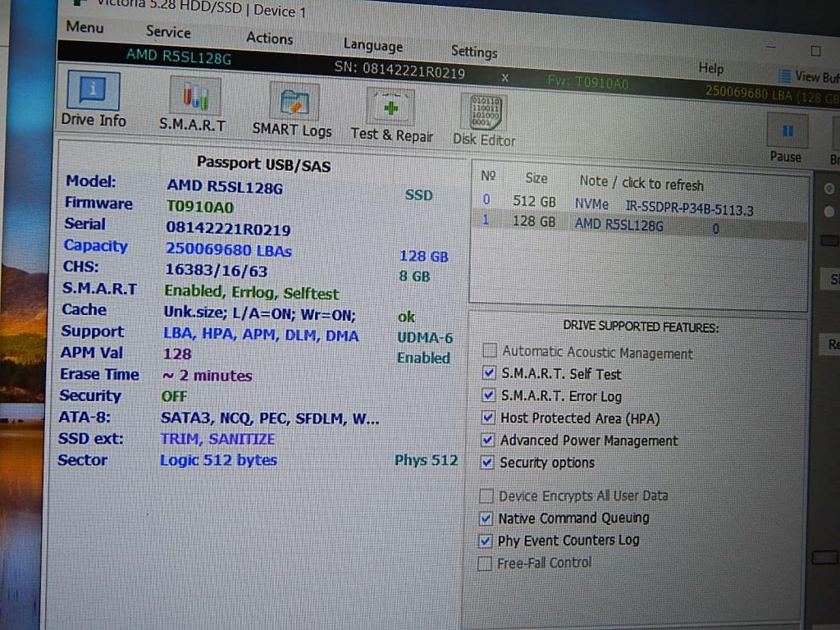This screenshot has width=840, height=630.
Task: Toggle Phy Event Counters Log checkbox
Action: pos(485,541)
